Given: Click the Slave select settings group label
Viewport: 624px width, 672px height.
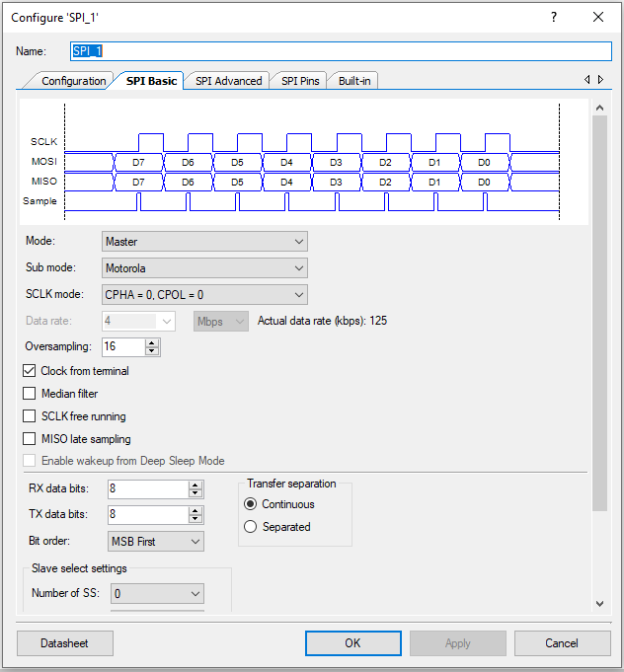Looking at the screenshot, I should pos(79,568).
